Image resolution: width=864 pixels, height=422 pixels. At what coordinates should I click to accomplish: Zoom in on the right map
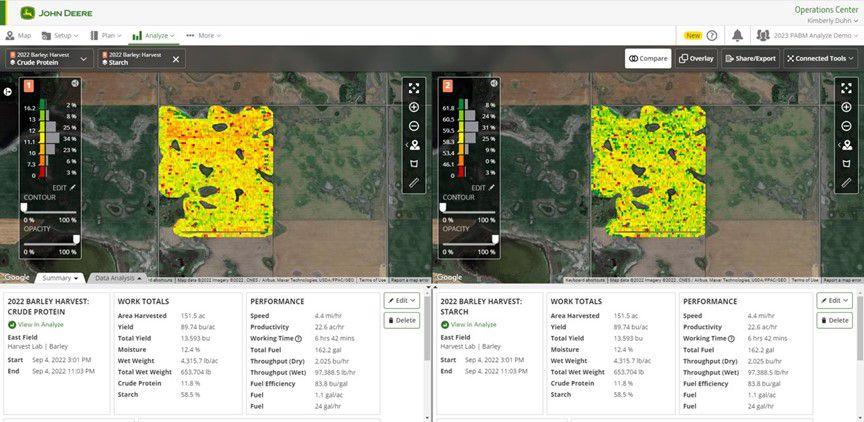point(846,107)
